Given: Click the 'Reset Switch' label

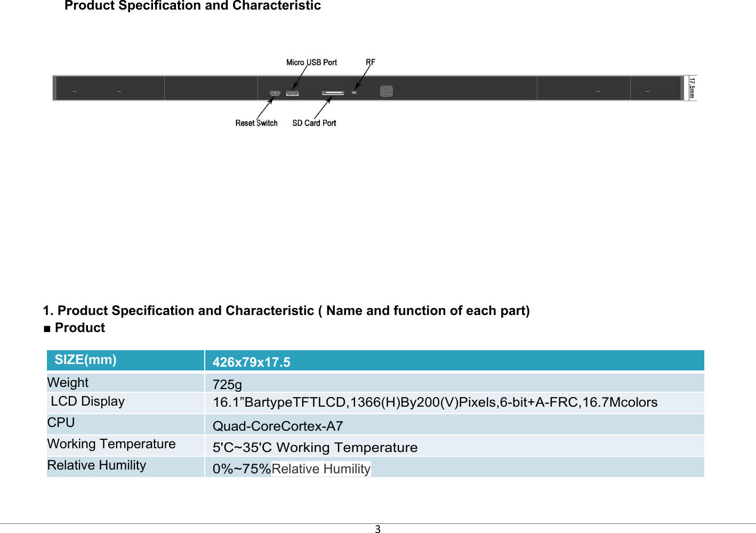Looking at the screenshot, I should 256,123.
